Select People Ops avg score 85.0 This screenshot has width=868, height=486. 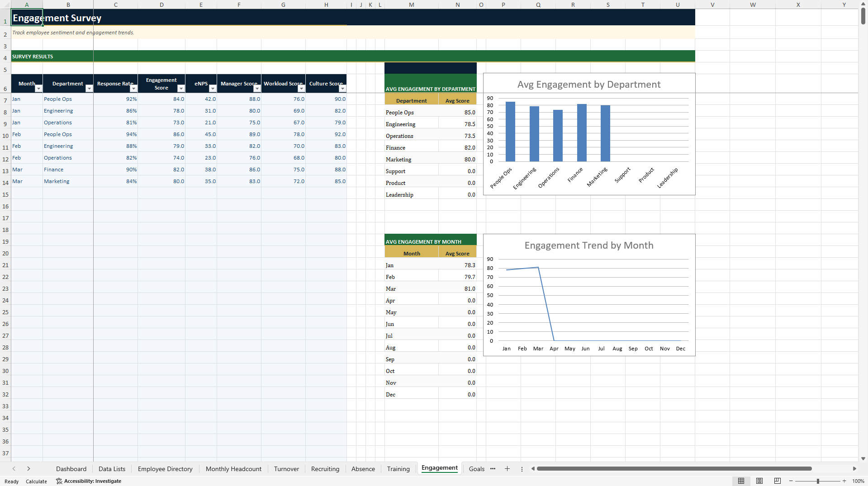click(x=457, y=113)
